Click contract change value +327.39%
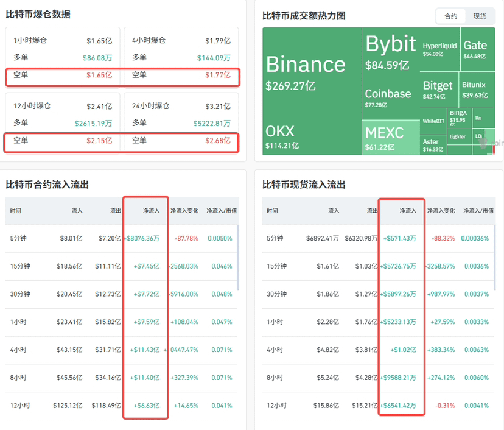 [x=184, y=378]
